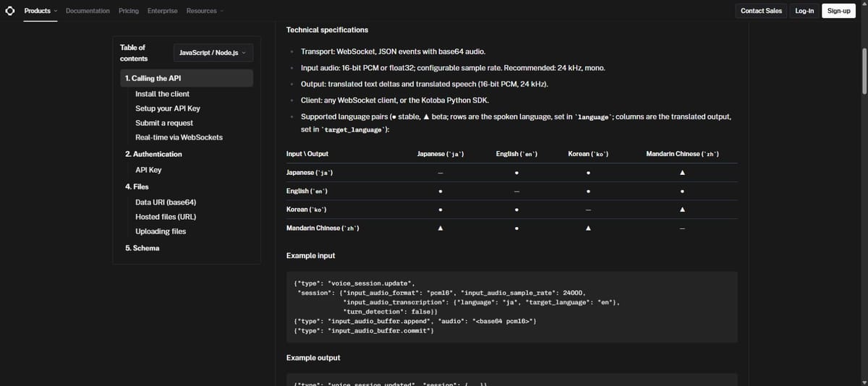Screen dimensions: 868x386
Task: Select '4. Files' in contents
Action: point(137,186)
